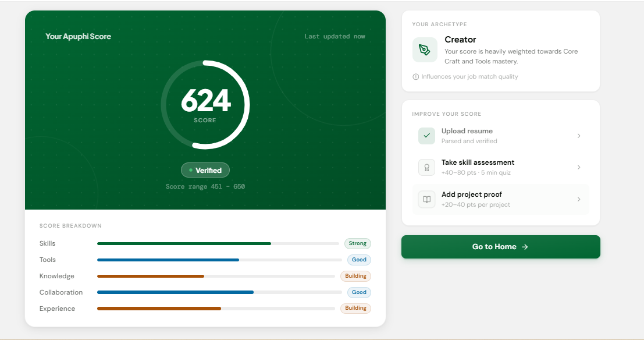Click the archetype description about Core Craft

(511, 56)
